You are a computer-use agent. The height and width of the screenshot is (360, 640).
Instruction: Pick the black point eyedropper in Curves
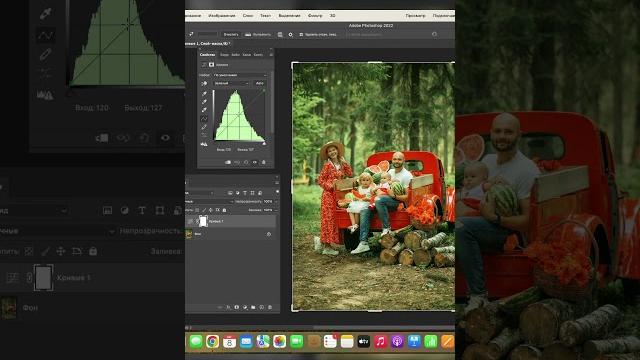coord(204,93)
